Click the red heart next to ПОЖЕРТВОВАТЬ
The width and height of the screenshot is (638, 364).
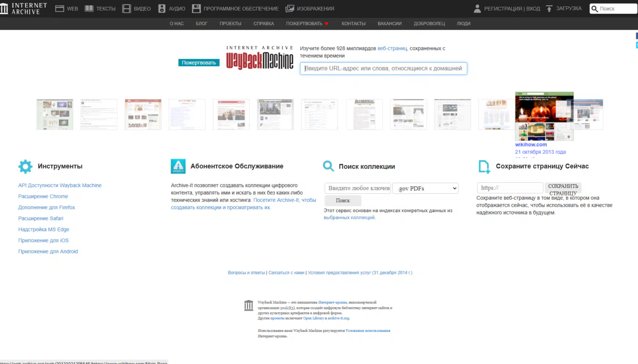(326, 24)
